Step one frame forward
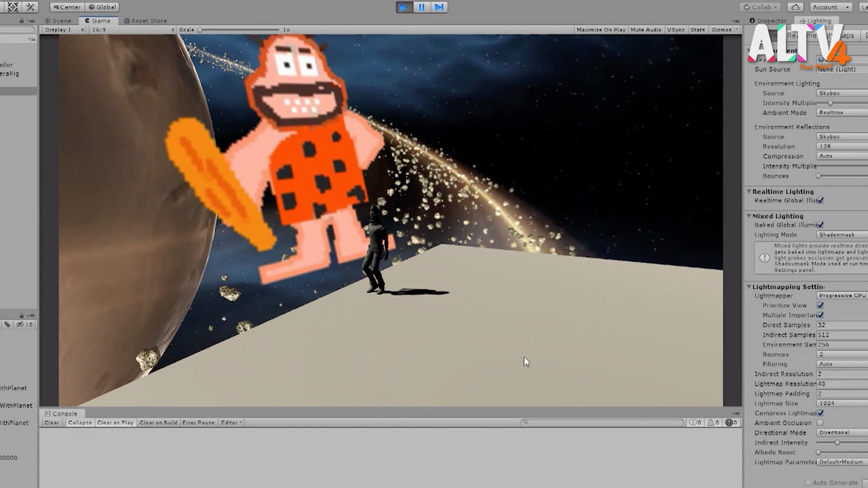This screenshot has height=488, width=868. [439, 7]
